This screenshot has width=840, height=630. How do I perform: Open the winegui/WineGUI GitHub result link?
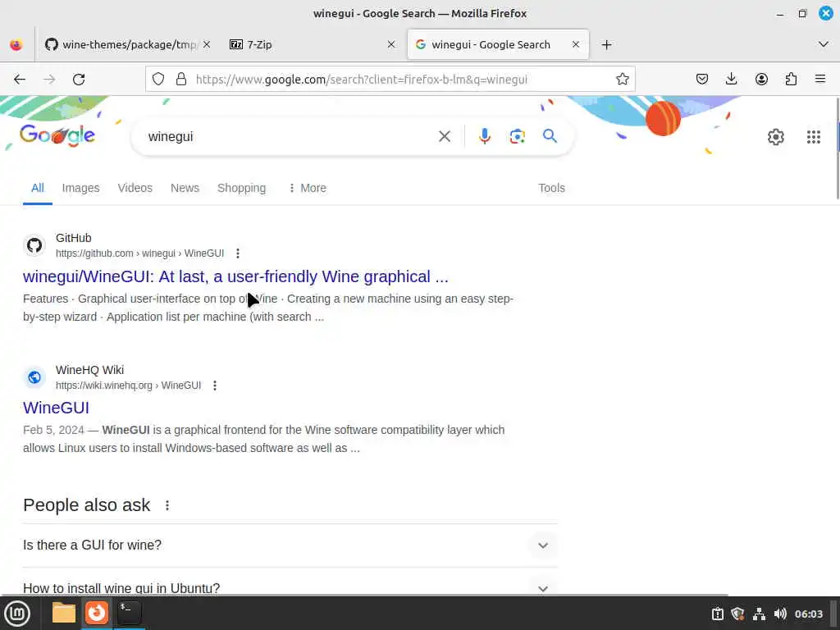(235, 276)
